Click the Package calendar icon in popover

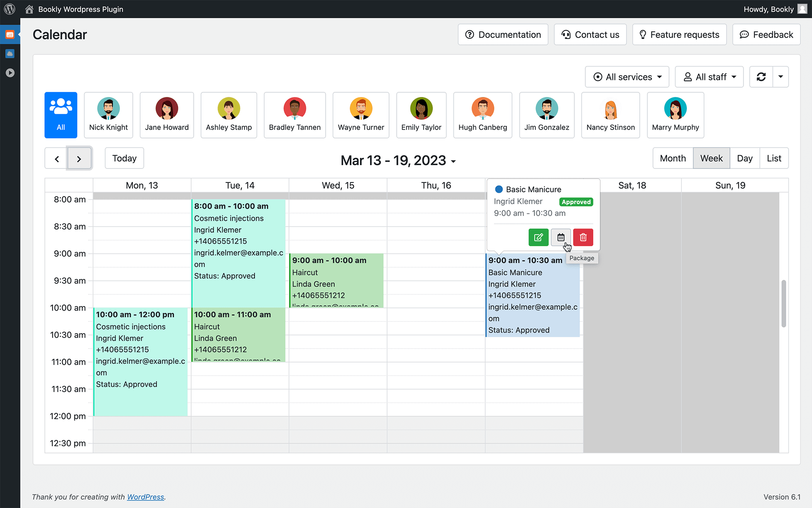tap(561, 237)
